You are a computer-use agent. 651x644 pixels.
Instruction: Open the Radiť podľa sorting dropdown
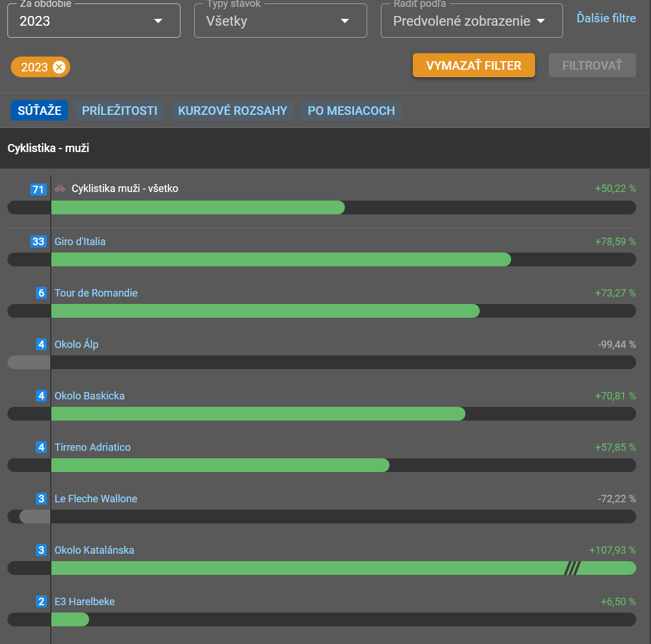471,21
